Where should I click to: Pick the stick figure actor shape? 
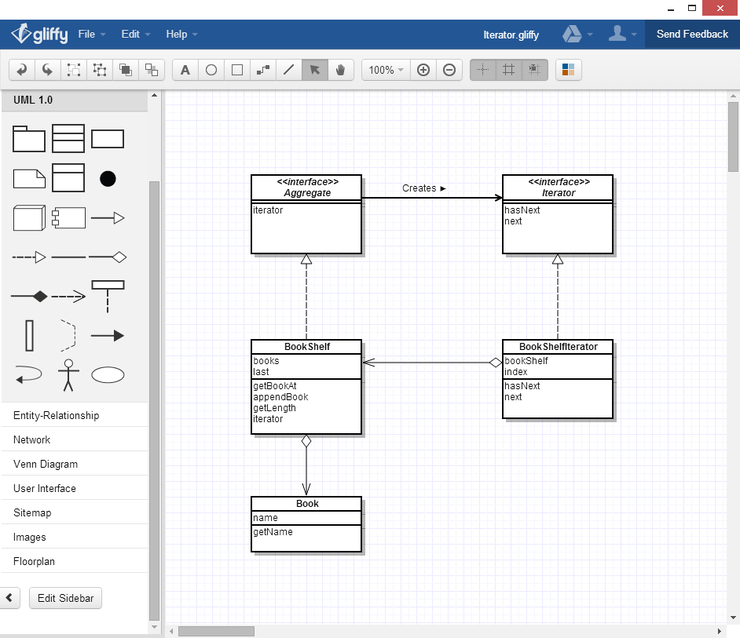tap(68, 375)
